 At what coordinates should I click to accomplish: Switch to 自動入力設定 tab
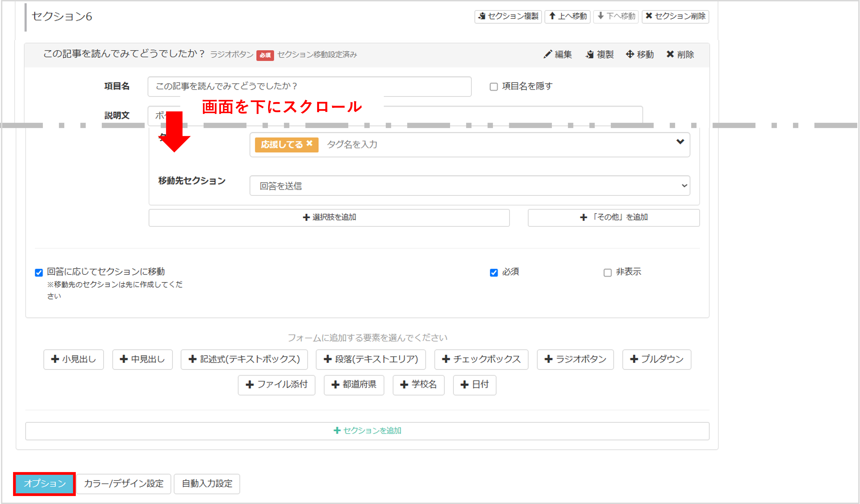(x=207, y=484)
